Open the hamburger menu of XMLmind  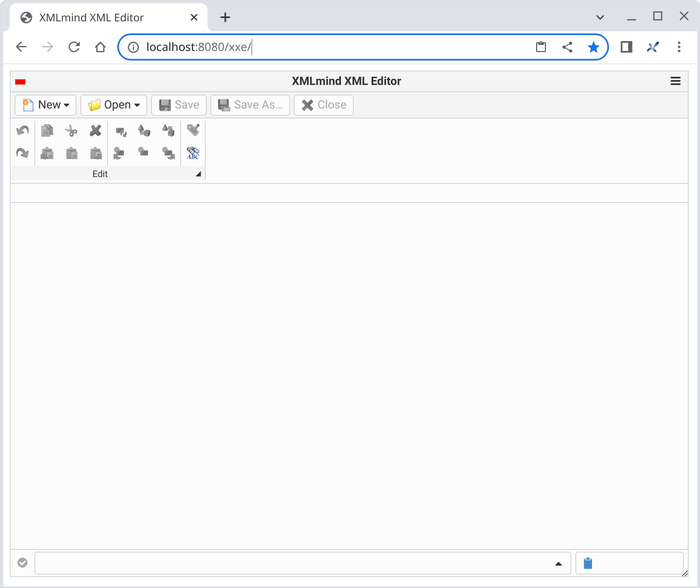click(675, 81)
